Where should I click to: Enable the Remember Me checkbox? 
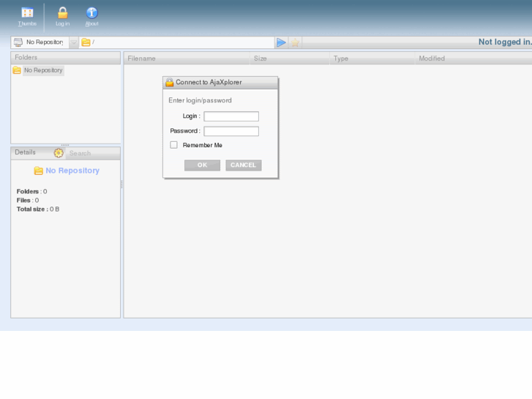point(173,145)
